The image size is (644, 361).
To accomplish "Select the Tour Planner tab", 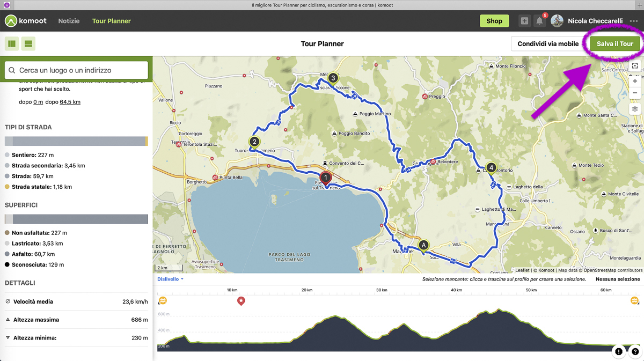I will click(111, 21).
